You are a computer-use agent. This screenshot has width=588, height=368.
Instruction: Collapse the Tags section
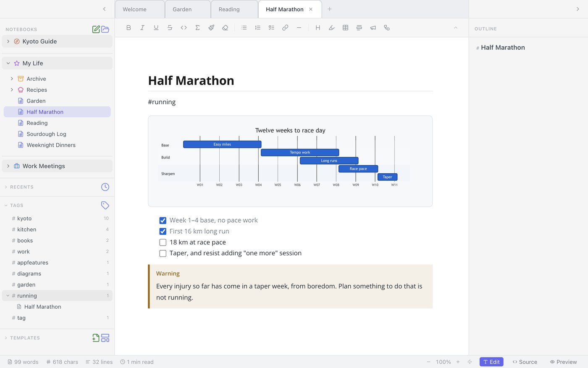click(6, 206)
